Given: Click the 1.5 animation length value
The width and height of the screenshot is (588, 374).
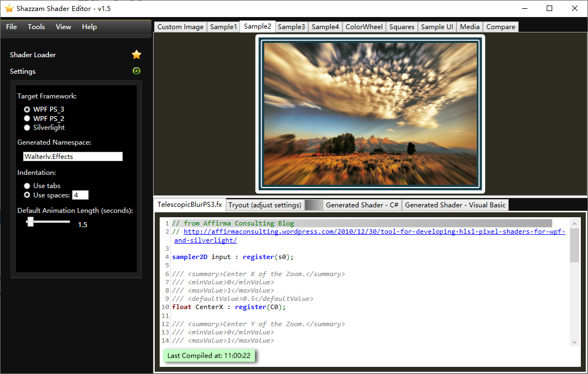Looking at the screenshot, I should pos(83,224).
